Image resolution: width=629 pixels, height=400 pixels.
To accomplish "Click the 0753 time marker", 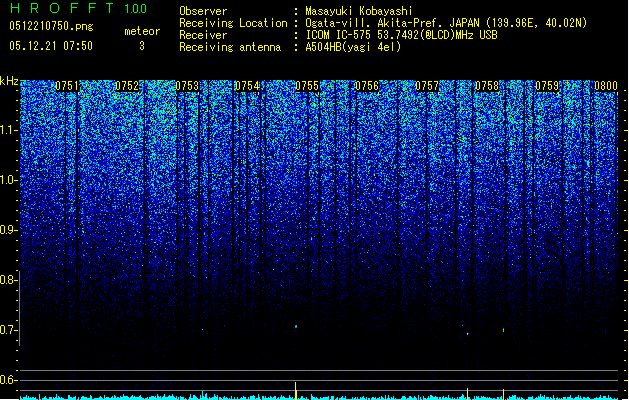I will coord(187,86).
